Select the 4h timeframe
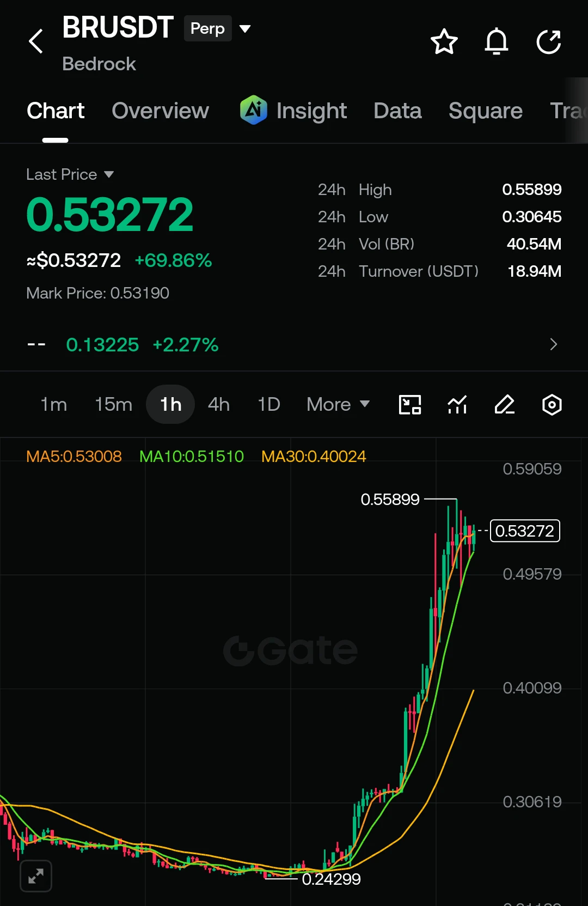This screenshot has width=588, height=906. coord(219,404)
